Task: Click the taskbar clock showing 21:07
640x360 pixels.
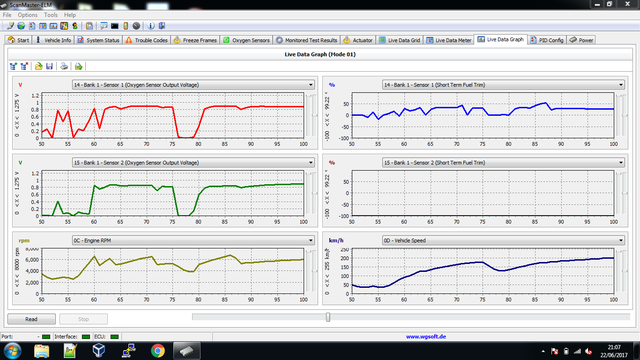Action: pos(614,351)
